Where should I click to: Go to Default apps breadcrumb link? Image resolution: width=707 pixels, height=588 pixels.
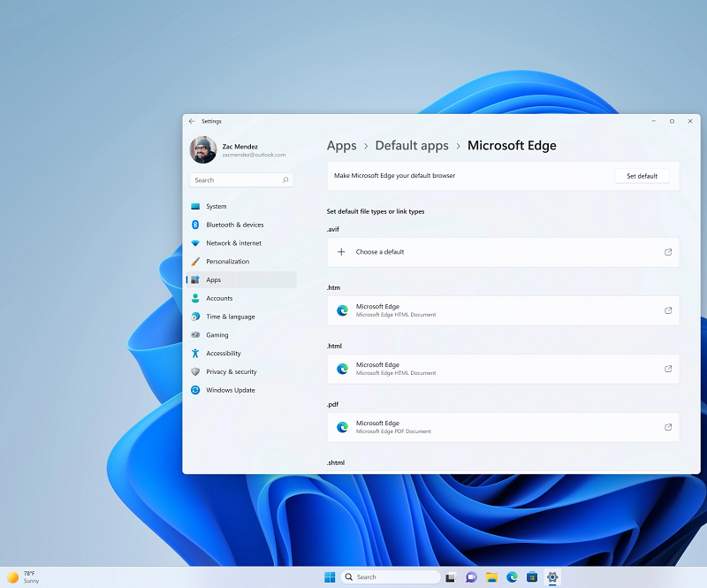click(412, 146)
